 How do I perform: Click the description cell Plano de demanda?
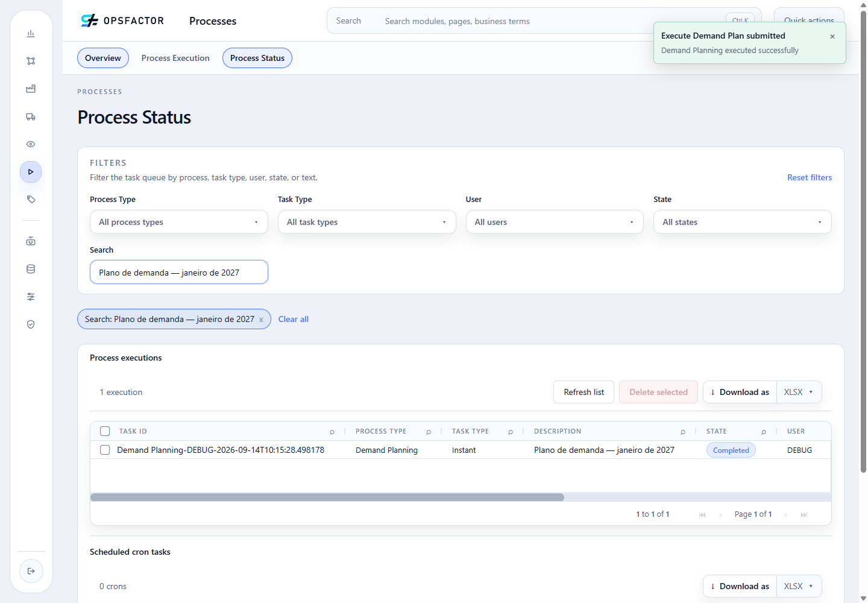tap(604, 450)
